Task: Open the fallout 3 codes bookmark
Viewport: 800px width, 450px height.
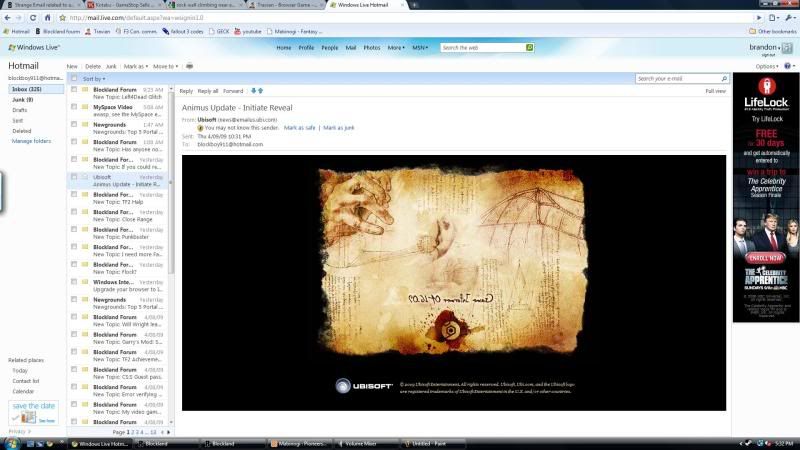Action: point(183,32)
